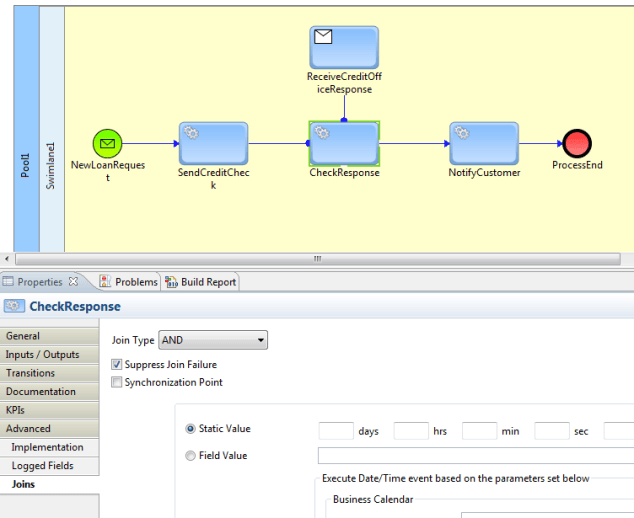Click the ProcessEnd label text
Viewport: 634px width, 518px height.
point(577,165)
